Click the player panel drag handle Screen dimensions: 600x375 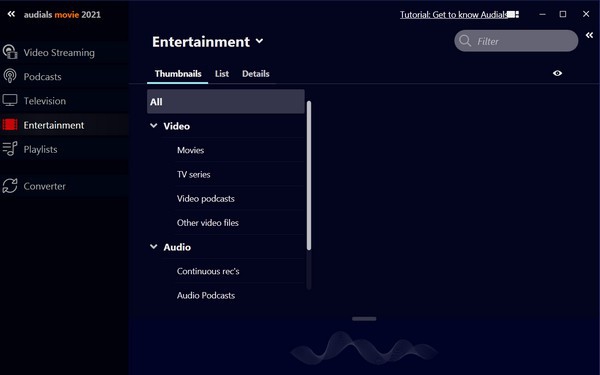[x=364, y=318]
